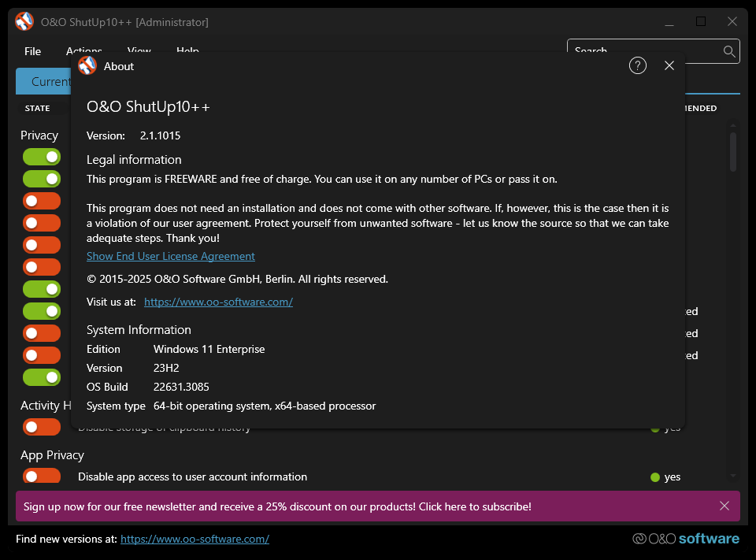This screenshot has height=560, width=756.
Task: Click the help question mark icon in About dialog
Action: tap(637, 65)
